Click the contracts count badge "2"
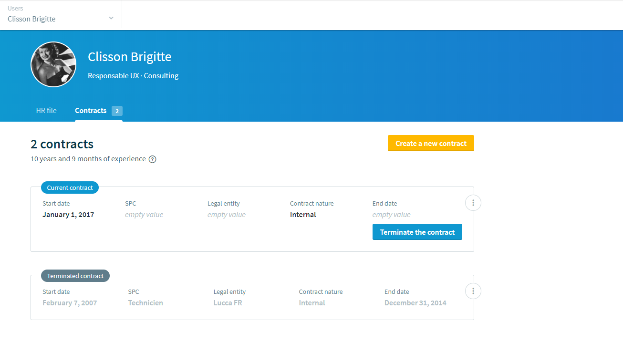Image resolution: width=623 pixels, height=364 pixels. pyautogui.click(x=117, y=111)
